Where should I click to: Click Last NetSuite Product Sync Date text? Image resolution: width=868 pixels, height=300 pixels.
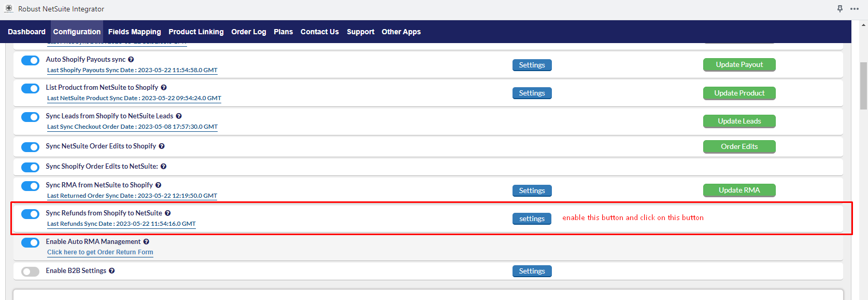pyautogui.click(x=134, y=98)
